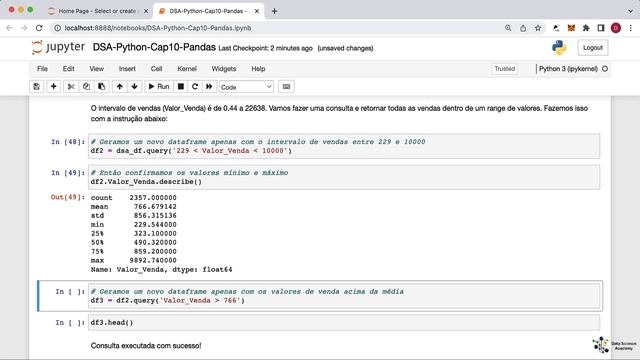Switch to the Home Page browser tab

[x=97, y=11]
